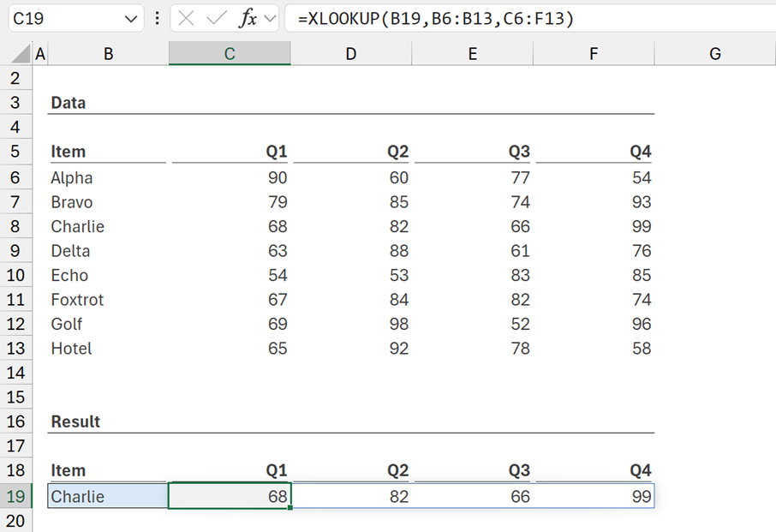Click the Cancel (X) formula bar icon

click(x=186, y=18)
